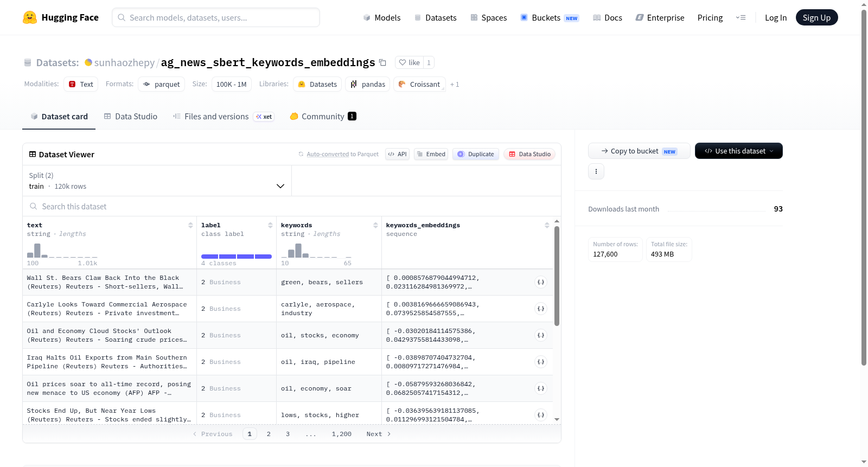
Task: Click the xet badge on Files and versions
Action: coord(264,117)
